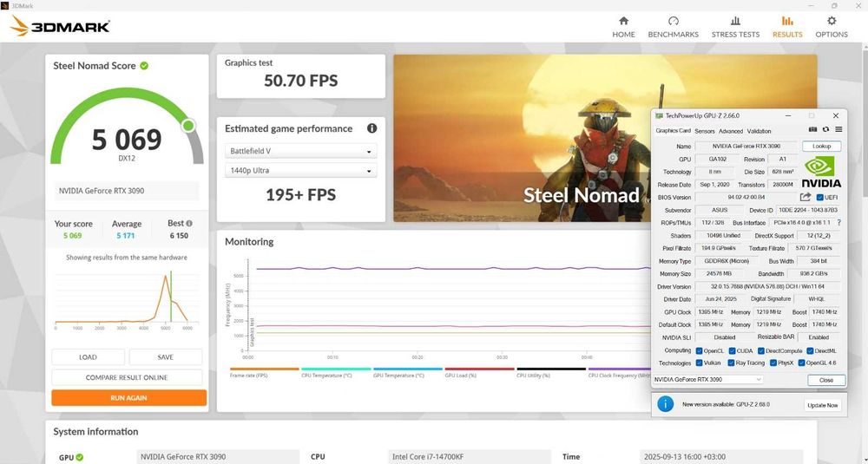Open the GPU selector dropdown in GPU-Z
The width and height of the screenshot is (868, 464).
pyautogui.click(x=707, y=379)
